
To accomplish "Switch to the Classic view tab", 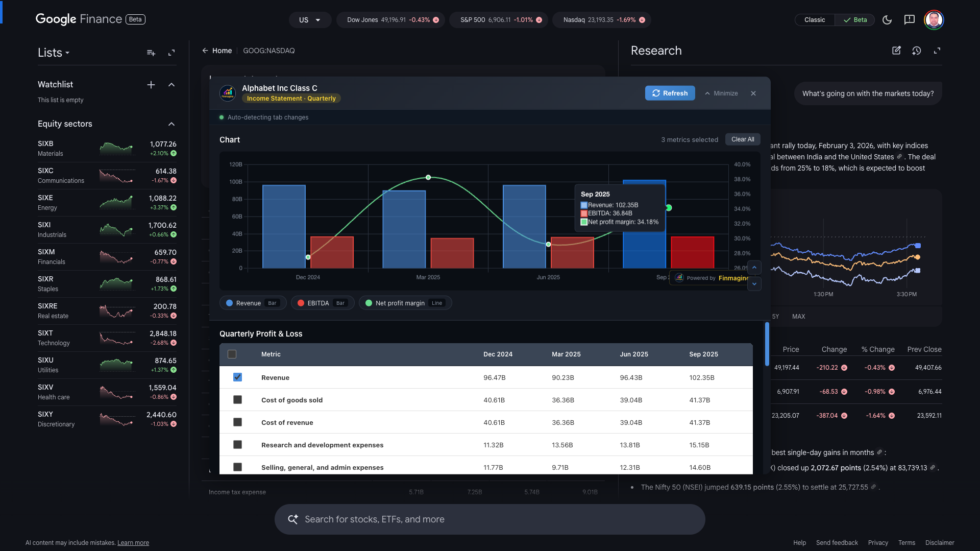I will pos(815,20).
